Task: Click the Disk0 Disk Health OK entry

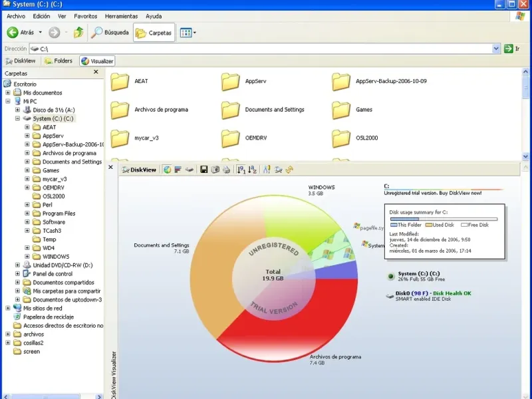Action: [428, 296]
